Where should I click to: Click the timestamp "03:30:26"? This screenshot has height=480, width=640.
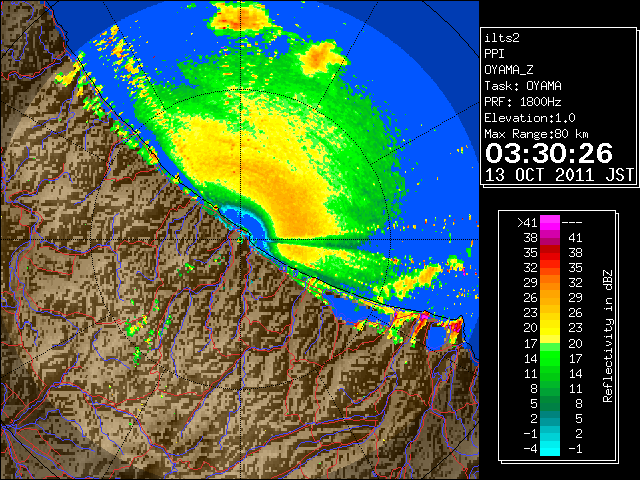[549, 153]
